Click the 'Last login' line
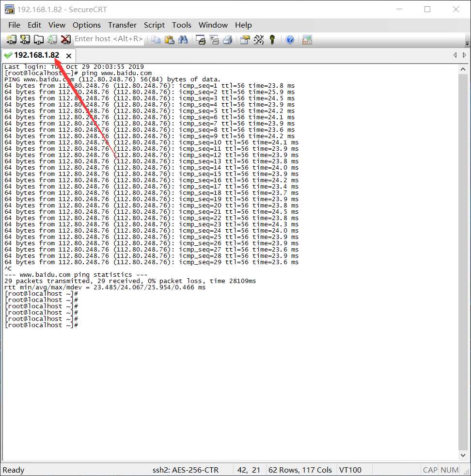 click(74, 67)
